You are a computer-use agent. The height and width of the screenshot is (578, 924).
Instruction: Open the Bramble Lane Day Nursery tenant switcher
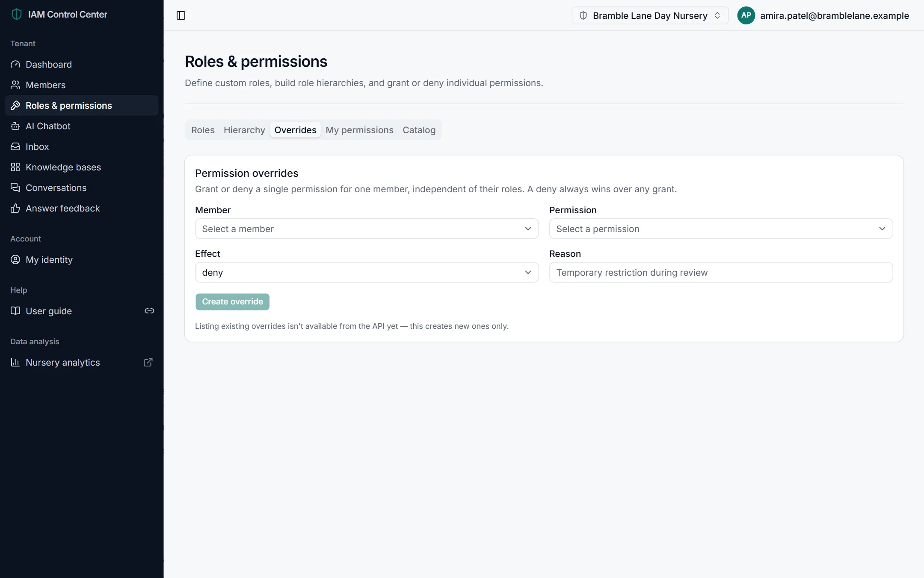click(650, 15)
